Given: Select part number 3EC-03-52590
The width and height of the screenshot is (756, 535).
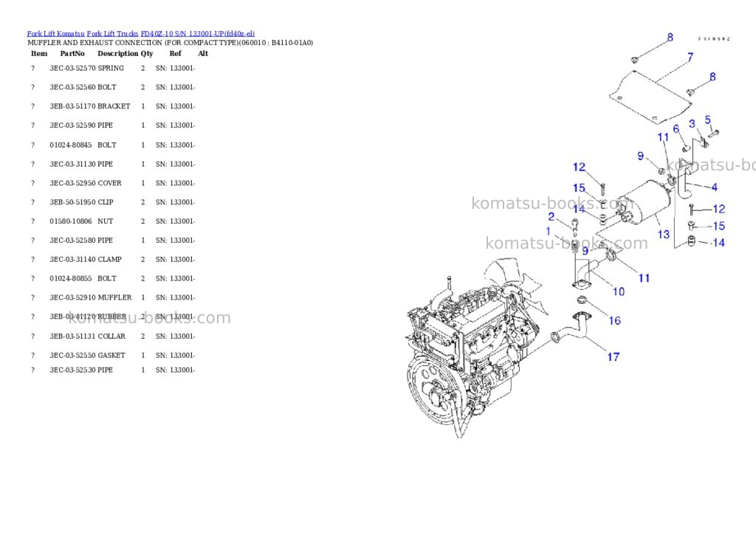Looking at the screenshot, I should (72, 125).
